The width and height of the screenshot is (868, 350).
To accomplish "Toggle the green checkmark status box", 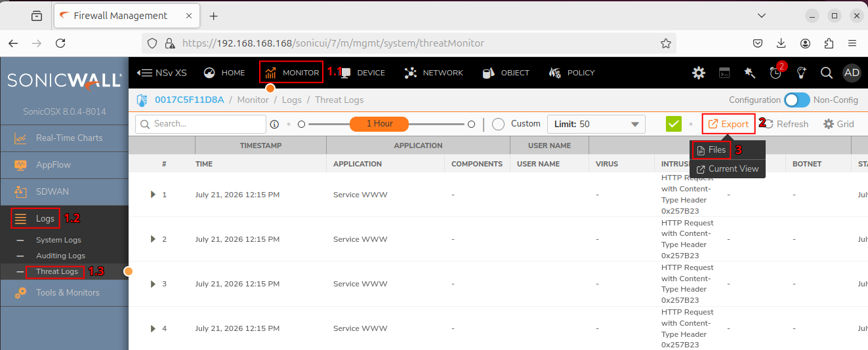I will pyautogui.click(x=674, y=124).
